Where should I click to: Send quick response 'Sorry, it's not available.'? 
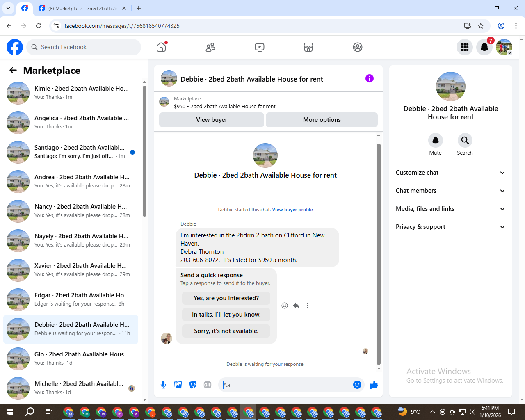pos(226,331)
